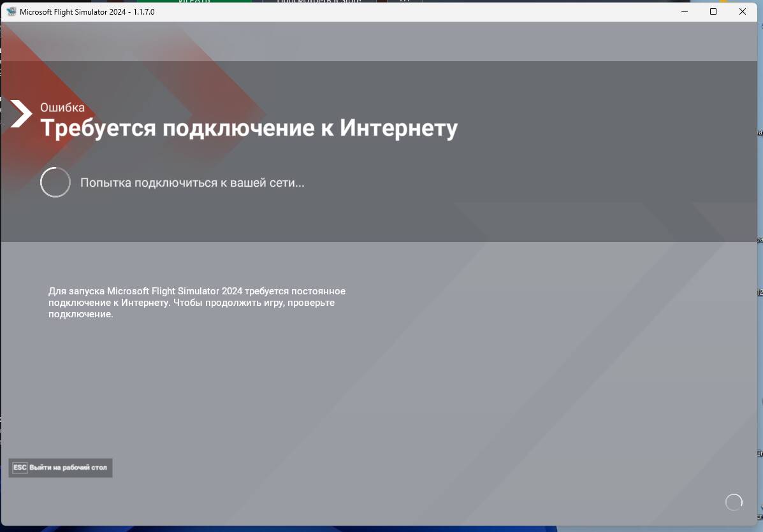The width and height of the screenshot is (763, 532).
Task: Click the connection spinner beside 'Попытка подключиться'
Action: (x=55, y=182)
